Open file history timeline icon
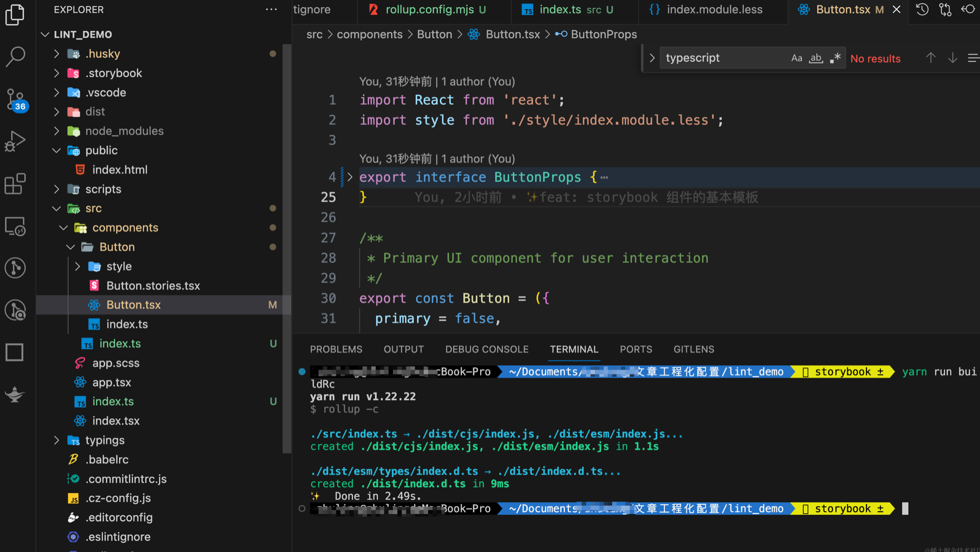This screenshot has height=552, width=980. (922, 9)
